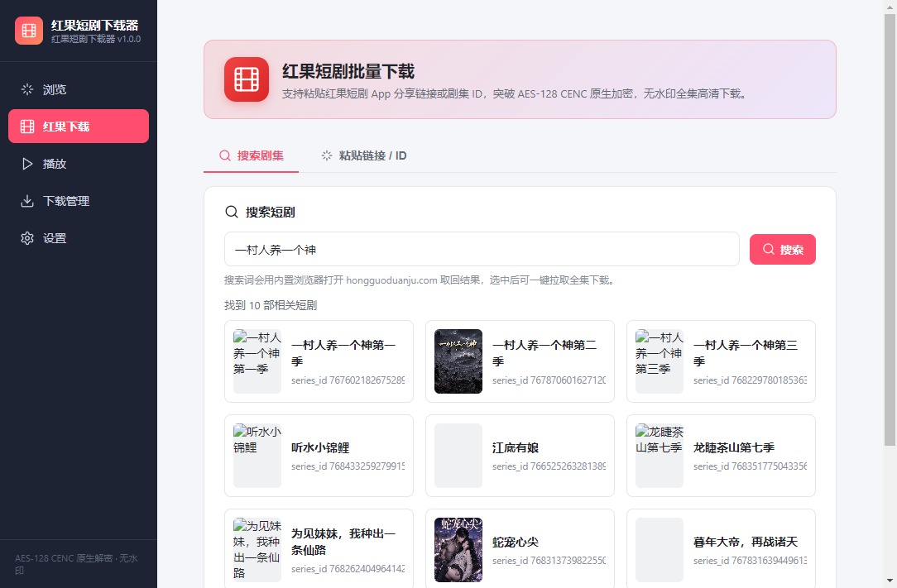The image size is (897, 588).
Task: Open the 浏览 sidebar menu
Action: 79,89
